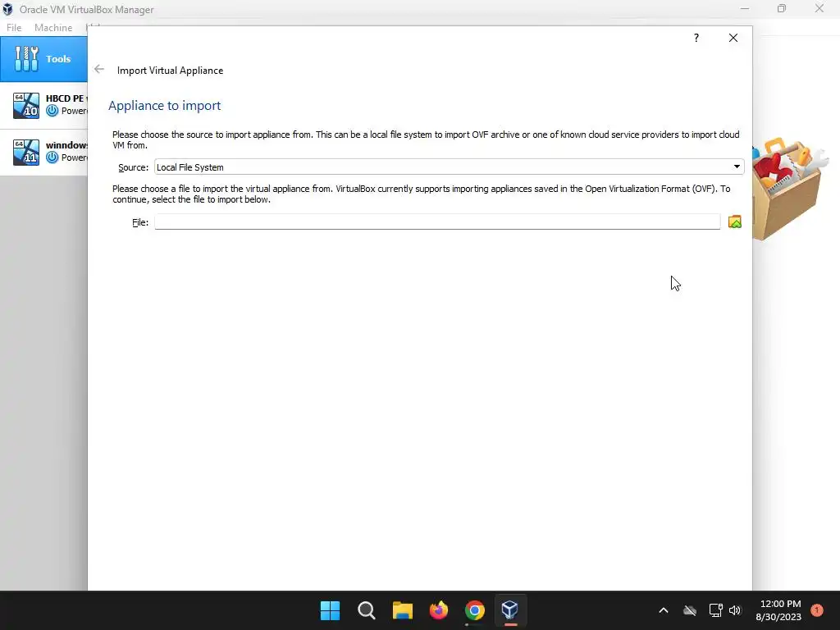Restore down the VirtualBox Manager window

(782, 8)
